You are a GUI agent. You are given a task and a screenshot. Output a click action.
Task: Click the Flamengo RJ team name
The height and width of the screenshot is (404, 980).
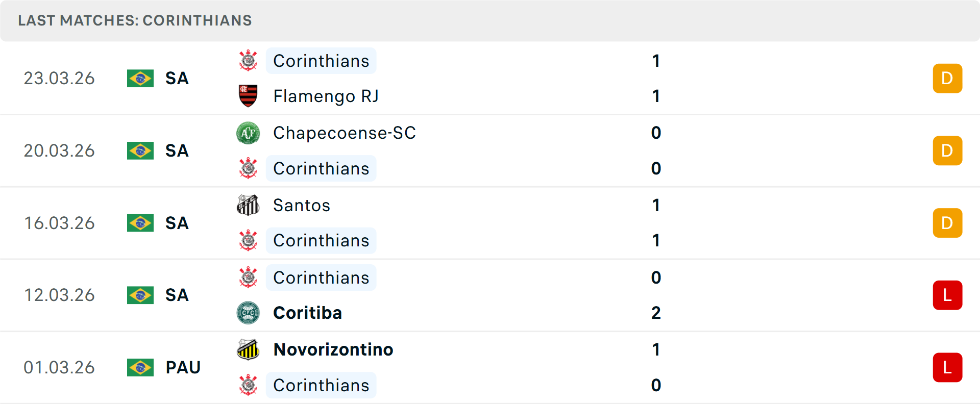(x=326, y=96)
